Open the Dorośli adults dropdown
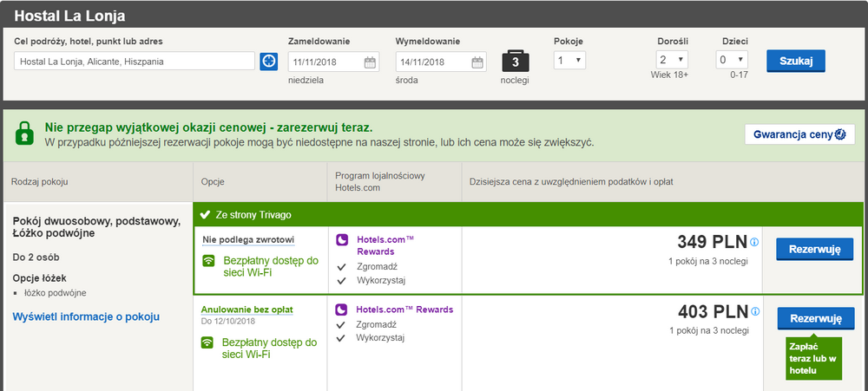 click(x=672, y=60)
